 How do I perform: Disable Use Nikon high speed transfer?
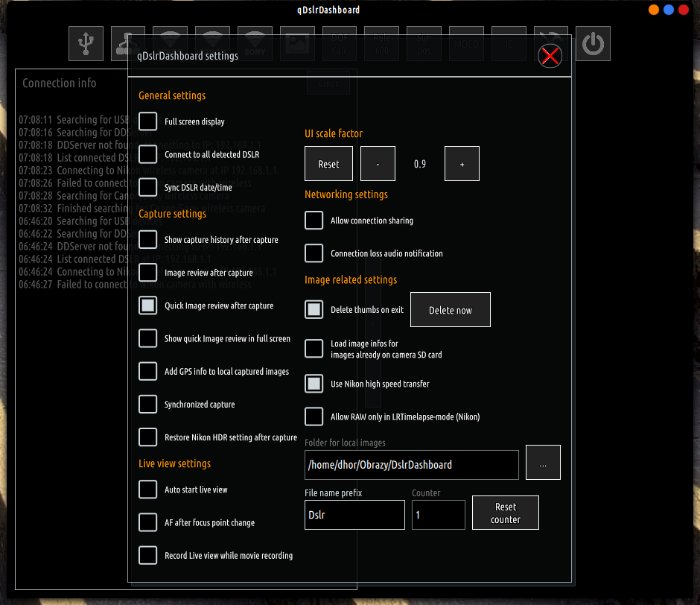(x=314, y=384)
